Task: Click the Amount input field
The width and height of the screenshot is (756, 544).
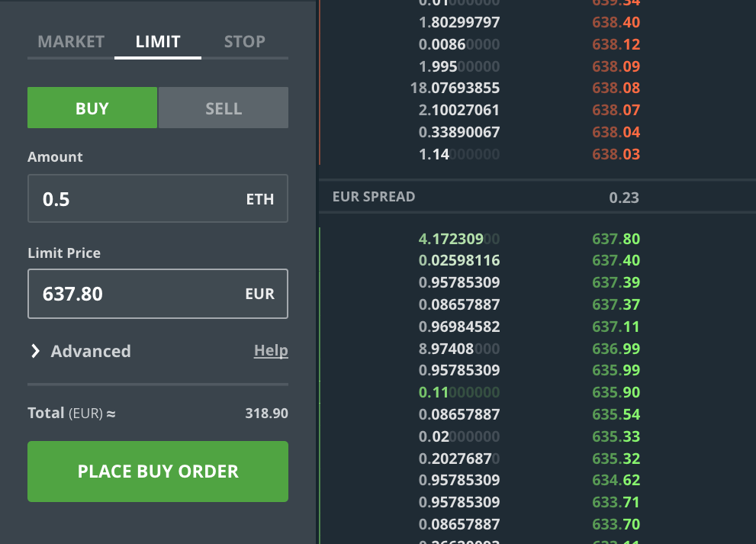Action: [x=137, y=199]
